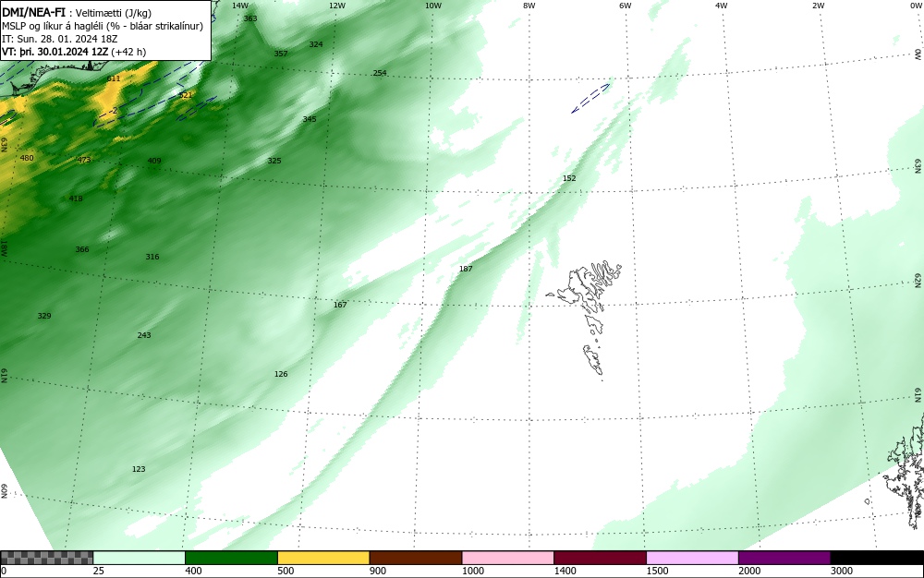Image resolution: width=924 pixels, height=578 pixels.
Task: Click the blue dashed hail contour near 6W
Action: point(590,98)
